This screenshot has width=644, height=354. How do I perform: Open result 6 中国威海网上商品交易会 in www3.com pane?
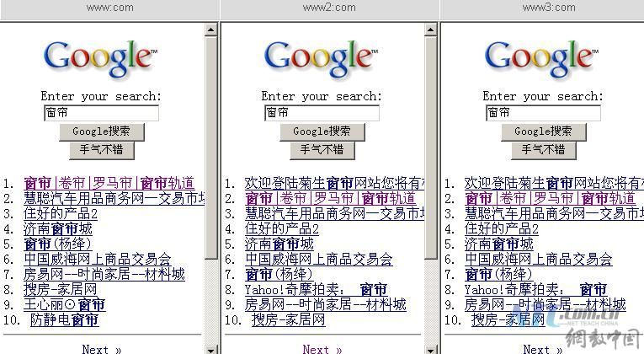[x=539, y=260]
